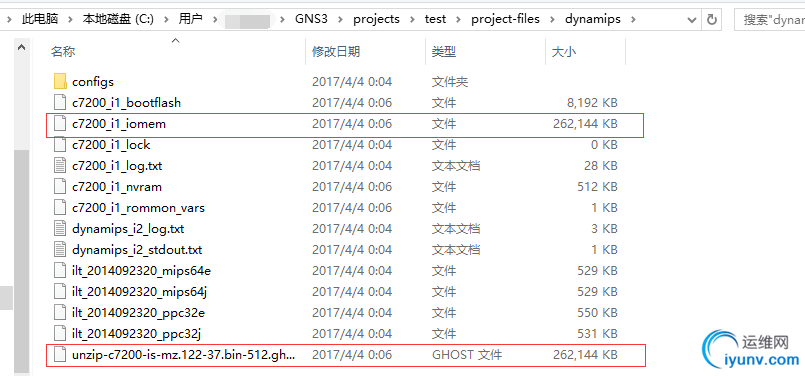805x376 pixels.
Task: Select the c7200_i1_lock file icon
Action: [60, 144]
